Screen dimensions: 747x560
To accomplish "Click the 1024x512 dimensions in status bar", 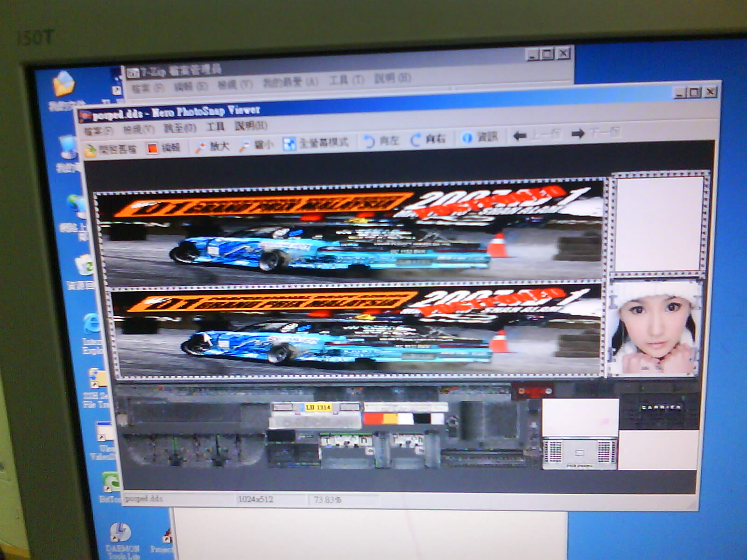I will coord(255,499).
